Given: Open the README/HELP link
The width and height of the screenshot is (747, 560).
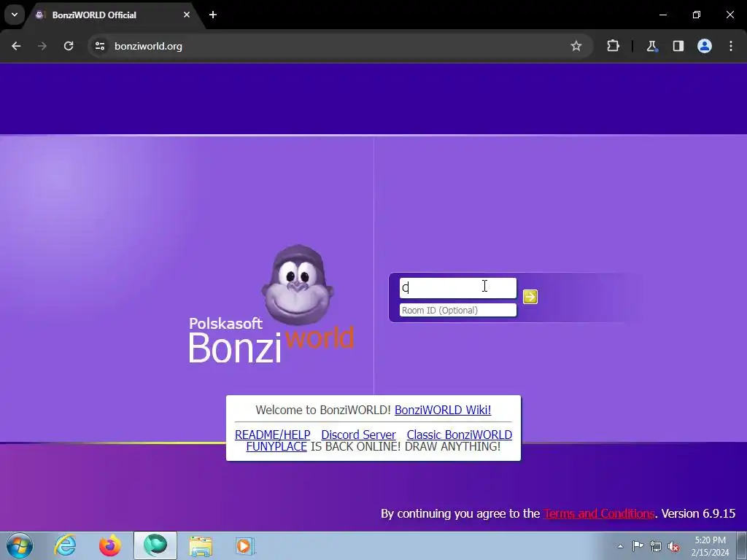Looking at the screenshot, I should pyautogui.click(x=273, y=435).
